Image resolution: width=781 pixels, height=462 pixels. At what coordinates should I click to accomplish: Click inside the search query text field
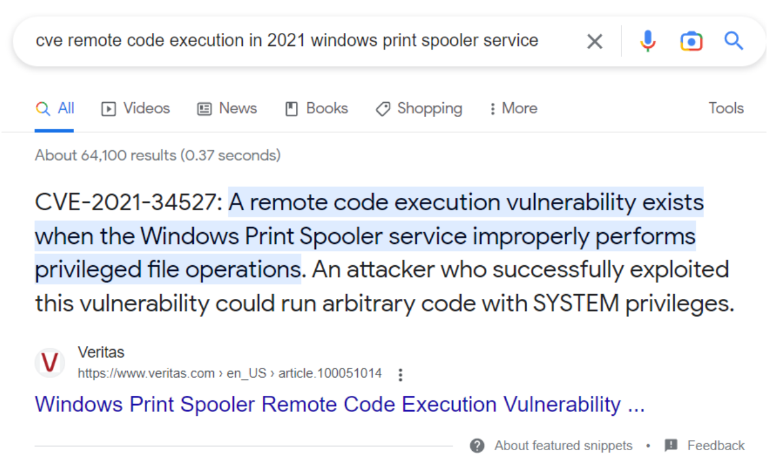tap(287, 41)
